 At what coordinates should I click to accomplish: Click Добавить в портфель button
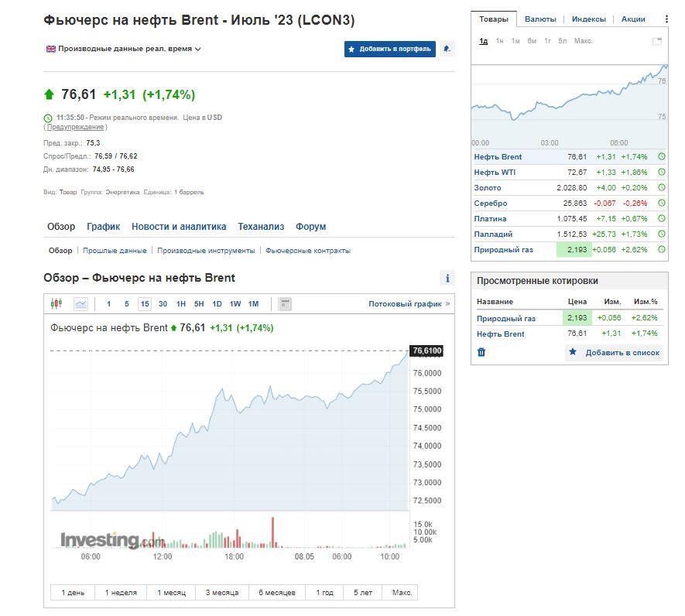click(x=389, y=49)
